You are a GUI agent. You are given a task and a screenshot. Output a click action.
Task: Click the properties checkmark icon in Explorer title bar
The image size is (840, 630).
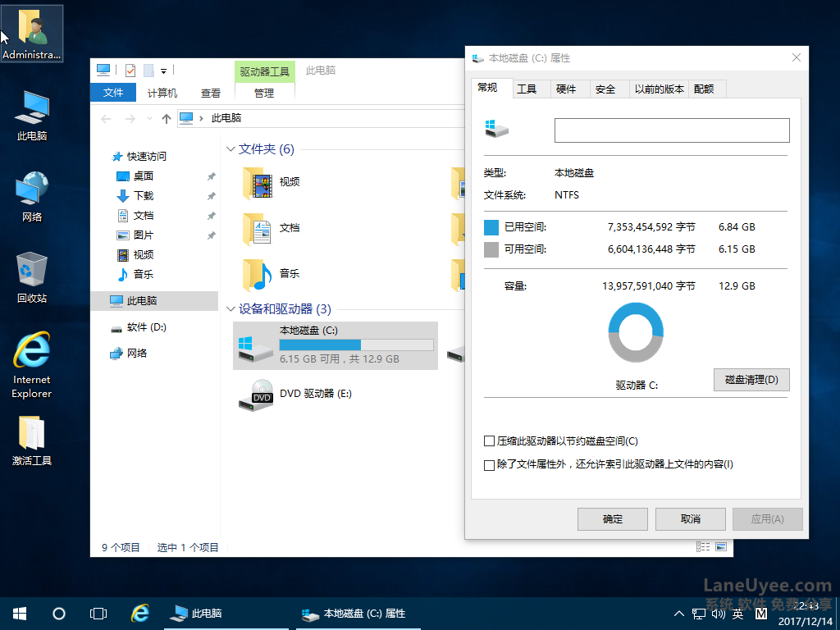tap(130, 71)
